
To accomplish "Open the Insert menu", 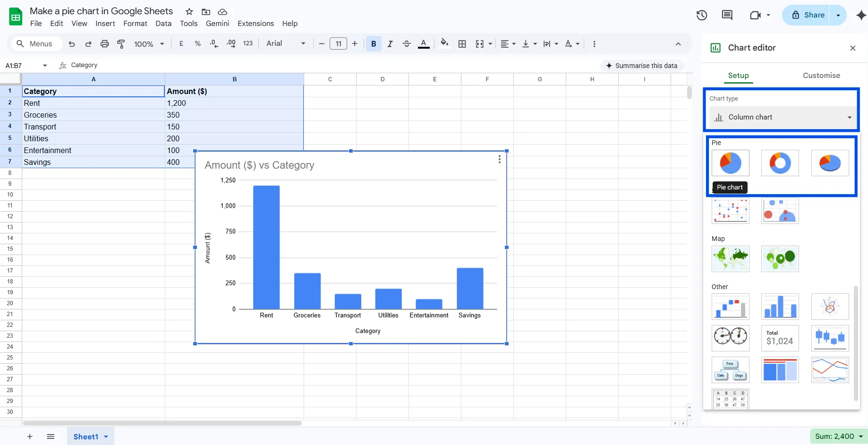I will pos(105,24).
